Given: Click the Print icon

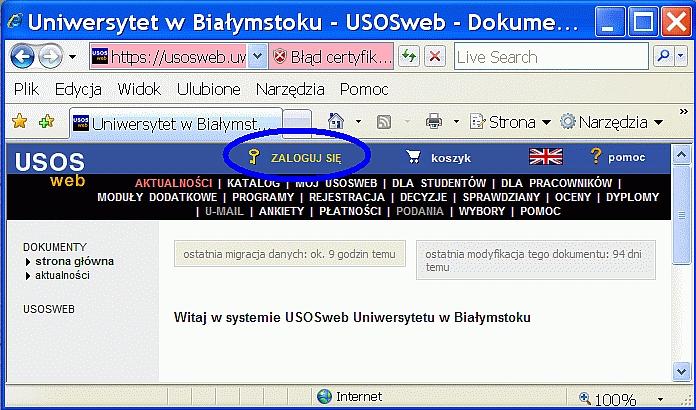Looking at the screenshot, I should coord(434,121).
